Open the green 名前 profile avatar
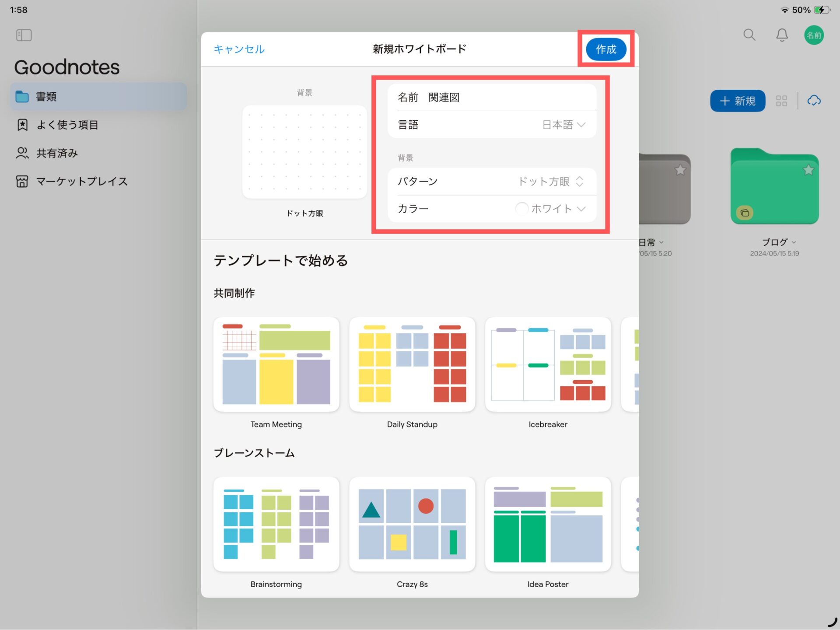Image resolution: width=840 pixels, height=630 pixels. tap(814, 35)
